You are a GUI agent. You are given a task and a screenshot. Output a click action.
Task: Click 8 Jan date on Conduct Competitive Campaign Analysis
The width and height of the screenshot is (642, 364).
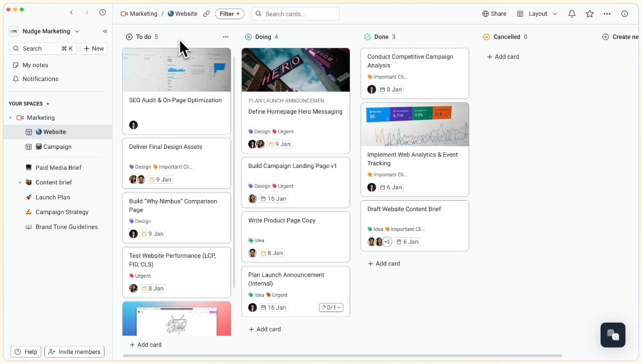(x=390, y=89)
